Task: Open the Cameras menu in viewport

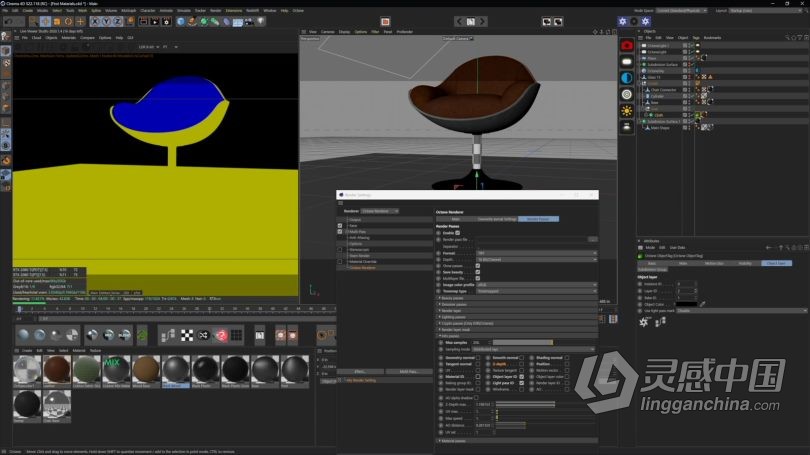Action: (328, 32)
